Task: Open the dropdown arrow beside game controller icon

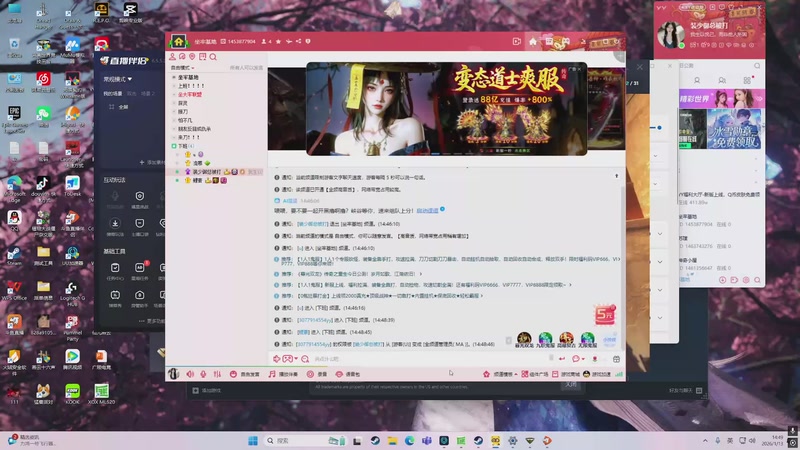Action: pos(296,359)
